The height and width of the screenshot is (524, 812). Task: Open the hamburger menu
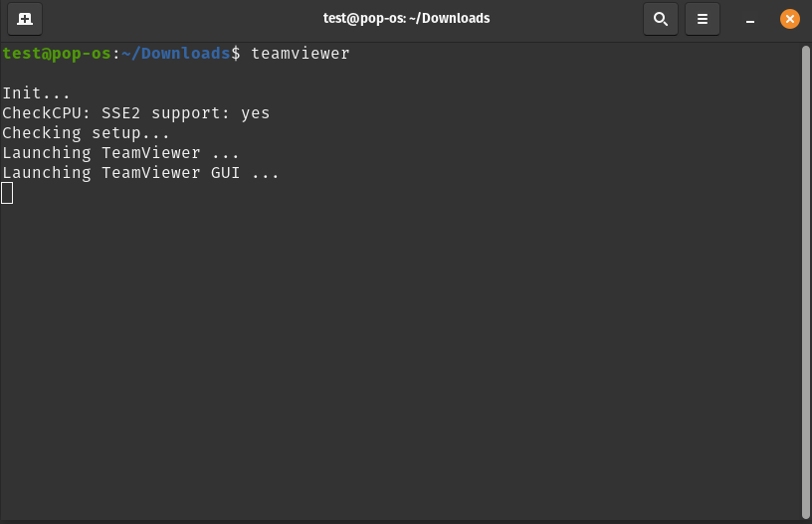click(703, 19)
